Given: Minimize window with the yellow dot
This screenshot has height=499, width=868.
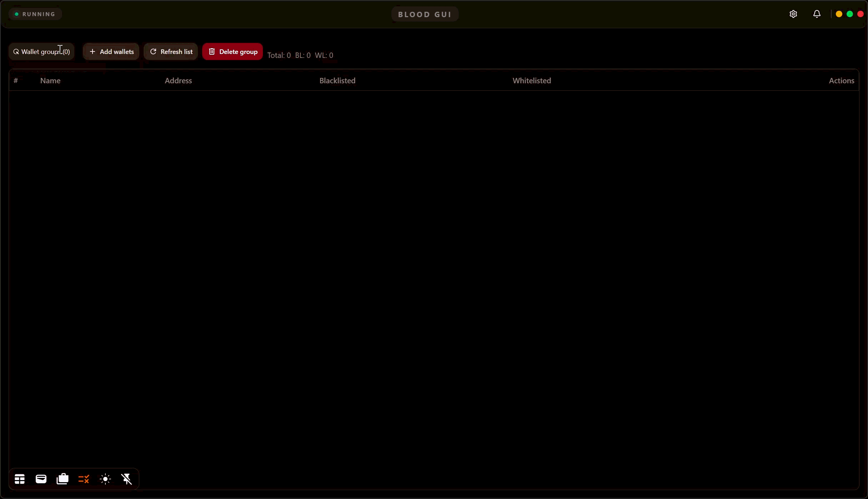Looking at the screenshot, I should (839, 14).
